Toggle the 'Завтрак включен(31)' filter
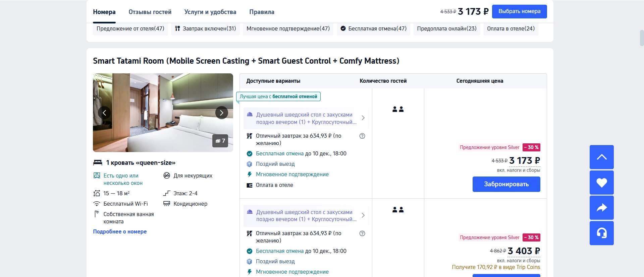 click(x=205, y=29)
